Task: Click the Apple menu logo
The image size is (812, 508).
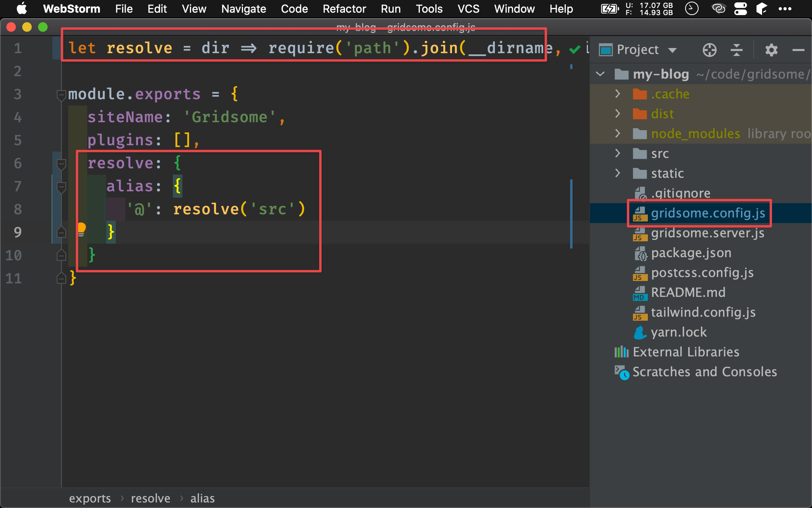Action: [21, 8]
